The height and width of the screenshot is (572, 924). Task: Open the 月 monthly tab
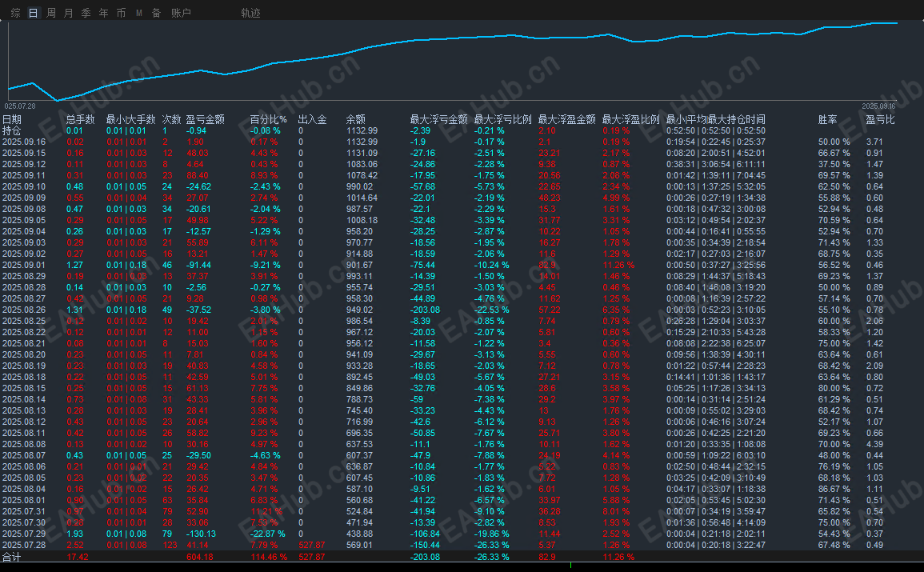pyautogui.click(x=68, y=13)
